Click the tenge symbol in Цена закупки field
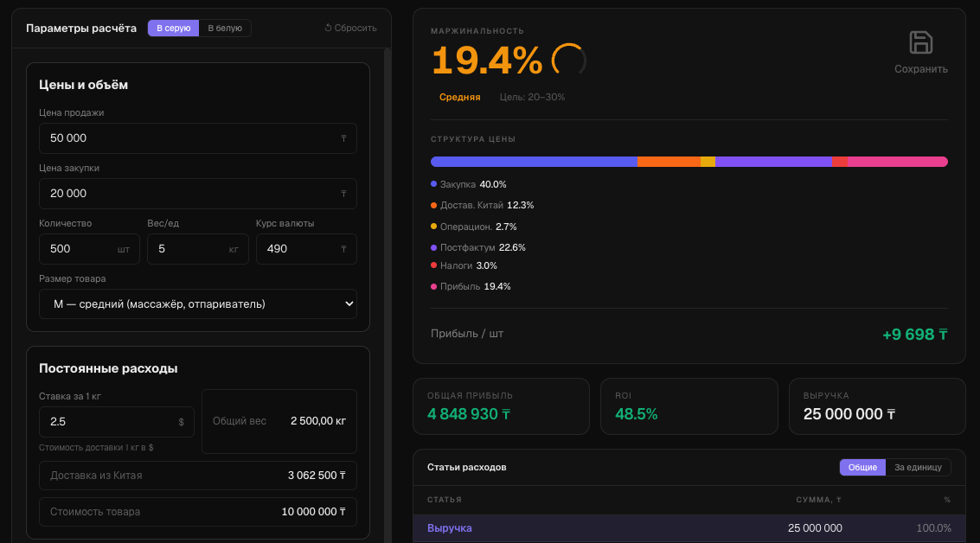This screenshot has width=980, height=543. pos(343,194)
